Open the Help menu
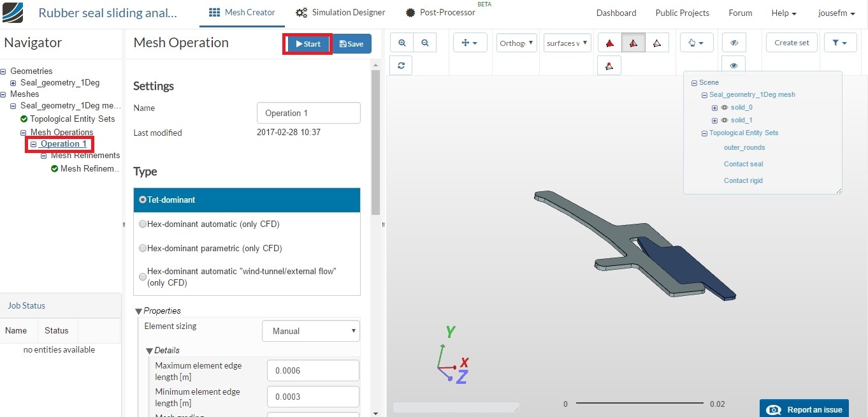868x417 pixels. coord(784,13)
